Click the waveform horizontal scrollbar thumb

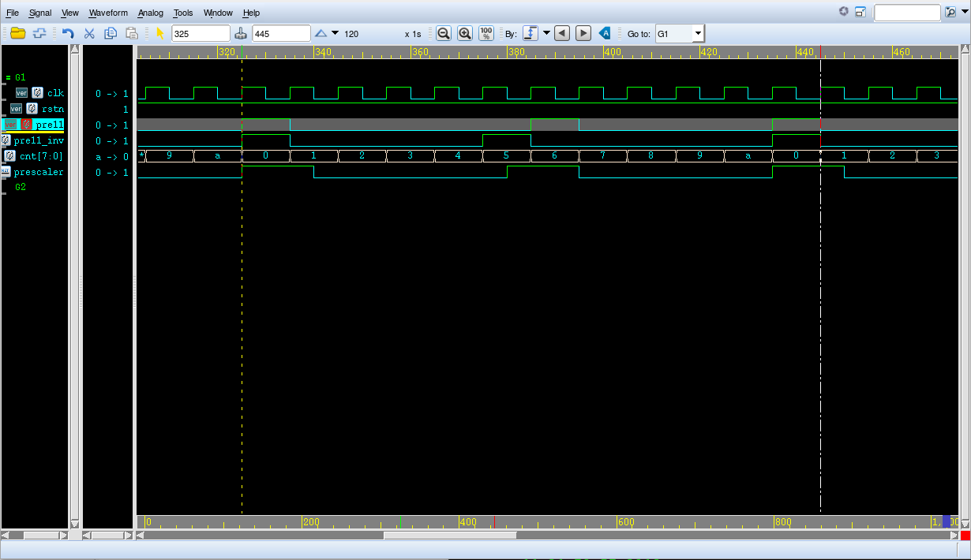point(450,536)
